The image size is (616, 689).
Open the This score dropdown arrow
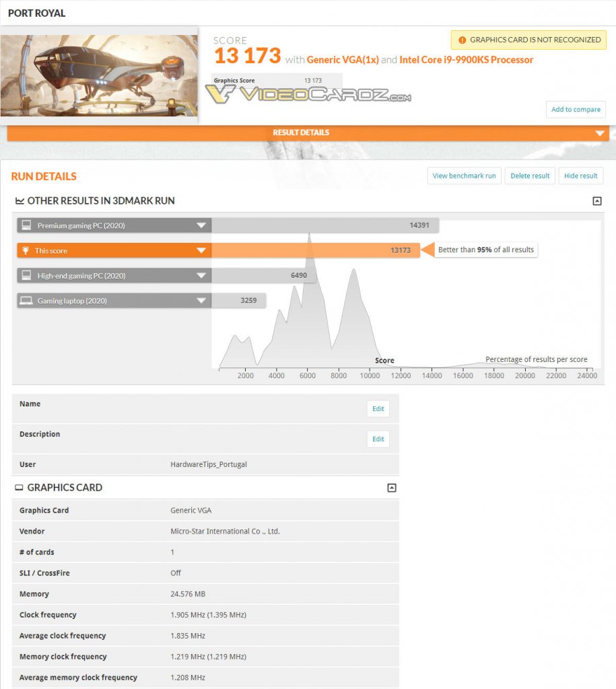click(201, 250)
